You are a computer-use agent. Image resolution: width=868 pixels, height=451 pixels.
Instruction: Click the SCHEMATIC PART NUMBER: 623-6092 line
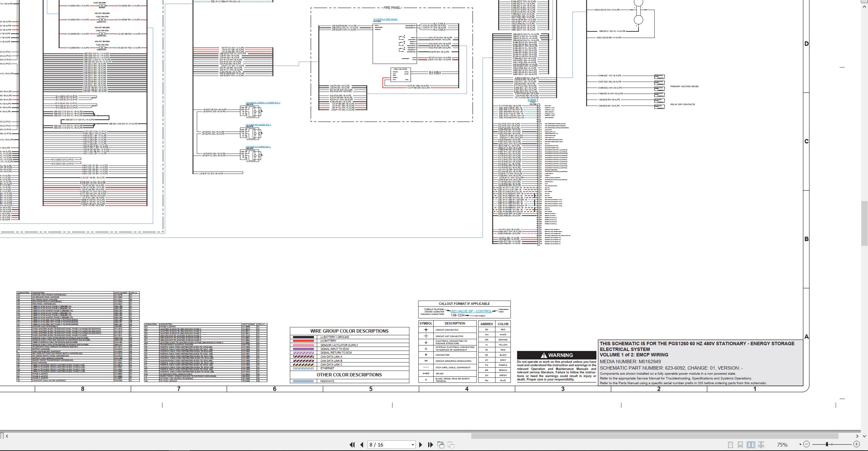pyautogui.click(x=671, y=368)
